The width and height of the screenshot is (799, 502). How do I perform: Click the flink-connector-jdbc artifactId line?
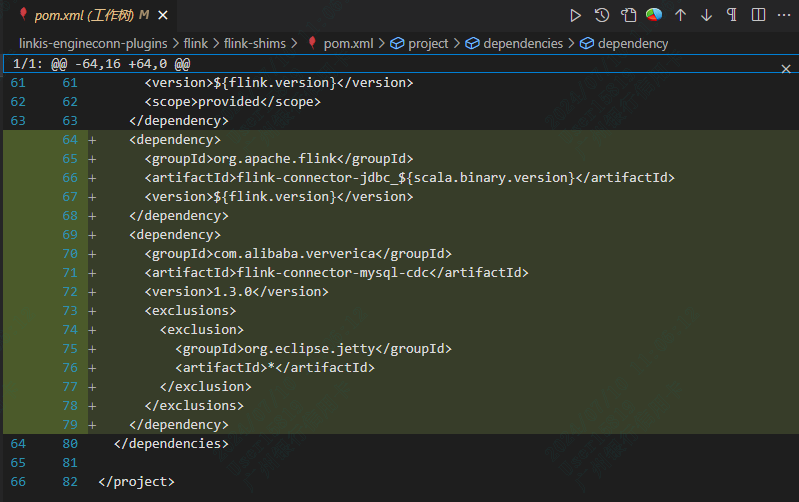(409, 178)
